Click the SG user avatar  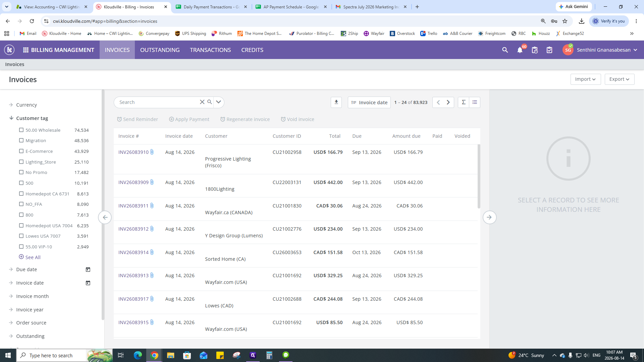(568, 50)
